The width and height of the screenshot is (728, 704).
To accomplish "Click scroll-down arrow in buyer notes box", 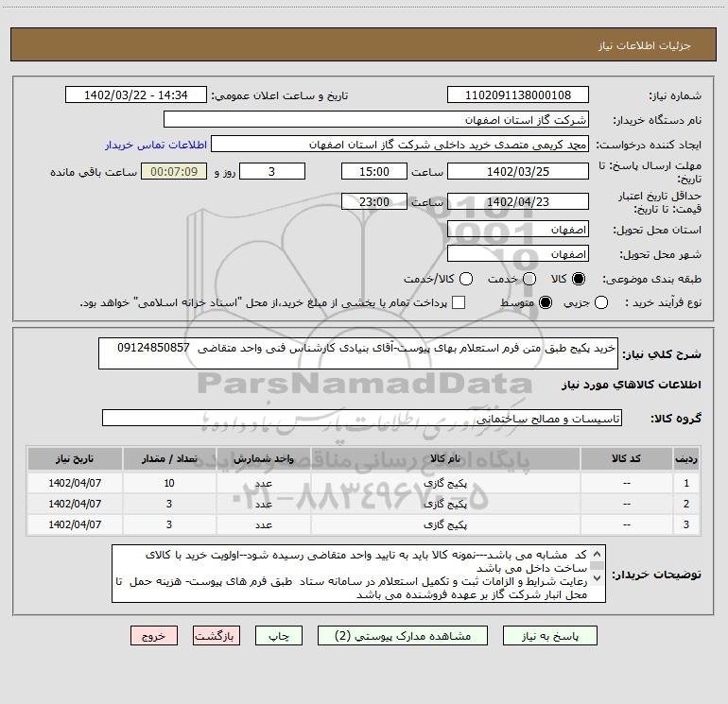I will pos(598,578).
